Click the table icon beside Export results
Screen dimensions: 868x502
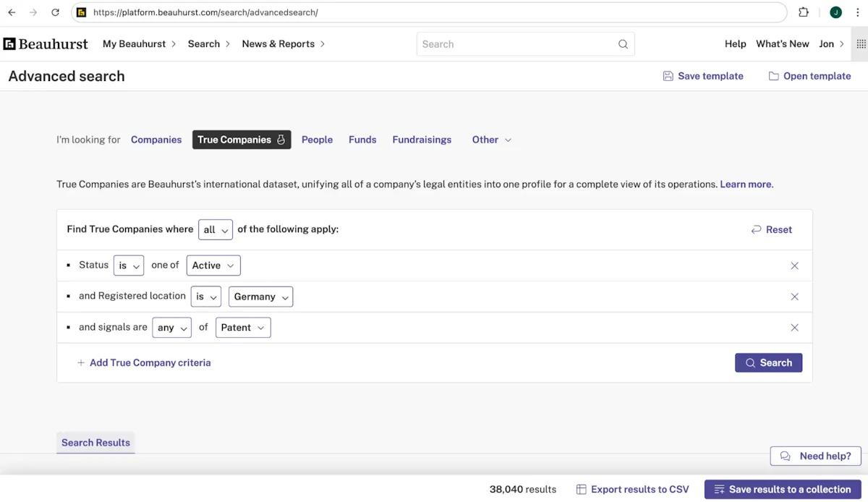tap(581, 490)
